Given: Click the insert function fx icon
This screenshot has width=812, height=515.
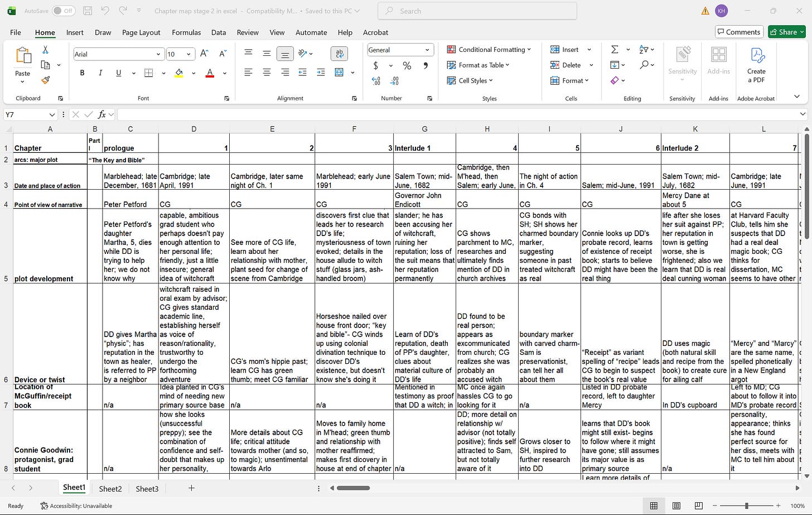Looking at the screenshot, I should coord(101,114).
